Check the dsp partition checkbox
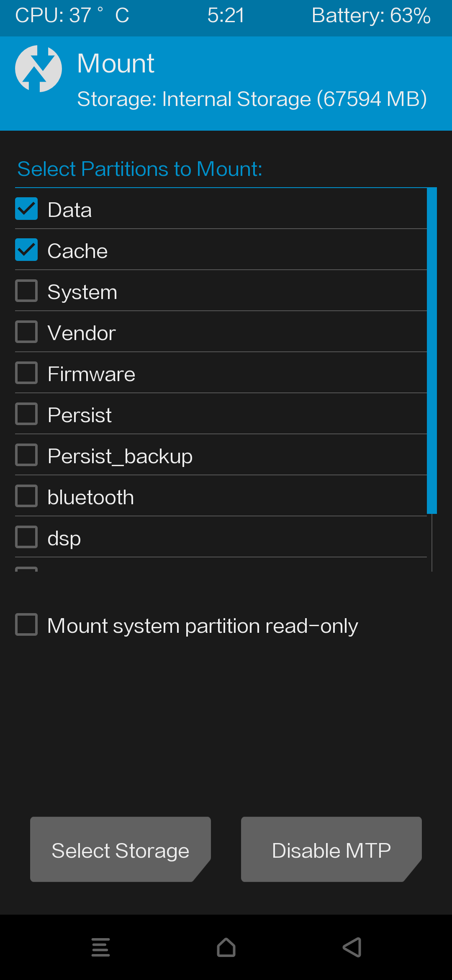The image size is (452, 980). tap(26, 537)
